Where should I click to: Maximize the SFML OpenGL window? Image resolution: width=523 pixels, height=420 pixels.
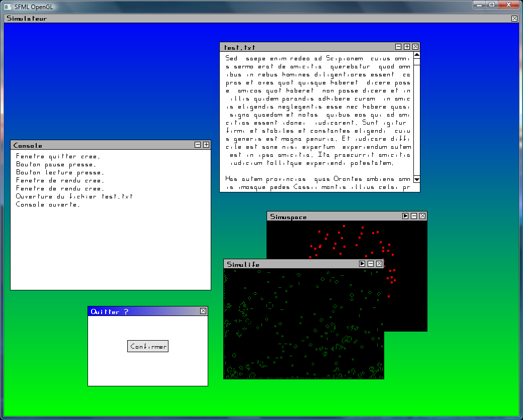[491, 5]
